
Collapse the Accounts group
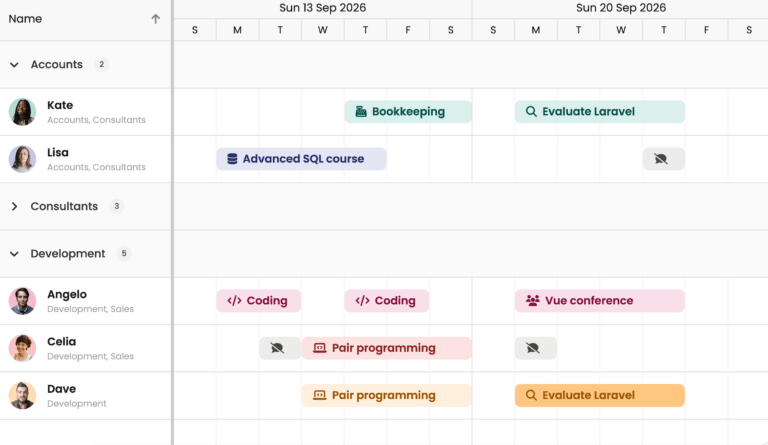tap(14, 65)
